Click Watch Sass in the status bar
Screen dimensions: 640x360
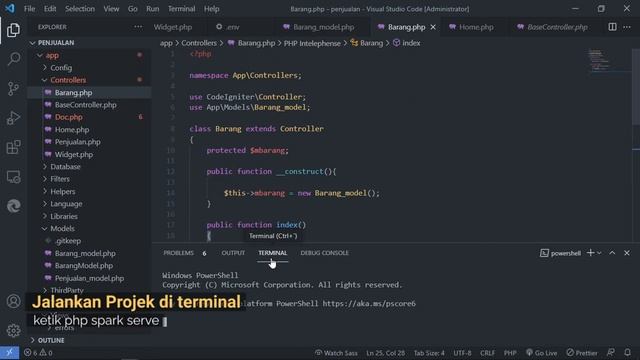pos(336,353)
